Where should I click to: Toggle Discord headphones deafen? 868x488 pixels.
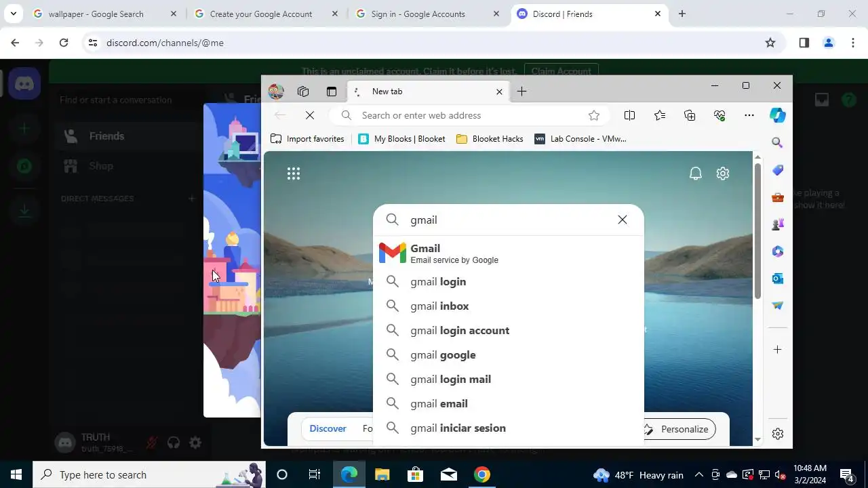174,443
